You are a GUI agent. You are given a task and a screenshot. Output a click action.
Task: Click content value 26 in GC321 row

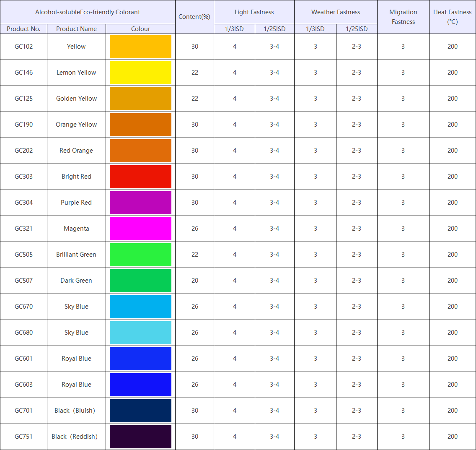coord(194,229)
